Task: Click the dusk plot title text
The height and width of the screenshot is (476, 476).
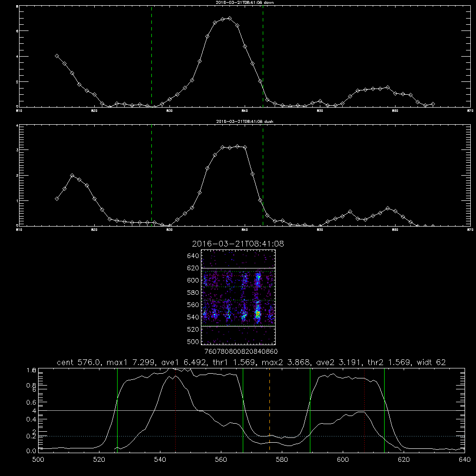Action: tap(245, 121)
